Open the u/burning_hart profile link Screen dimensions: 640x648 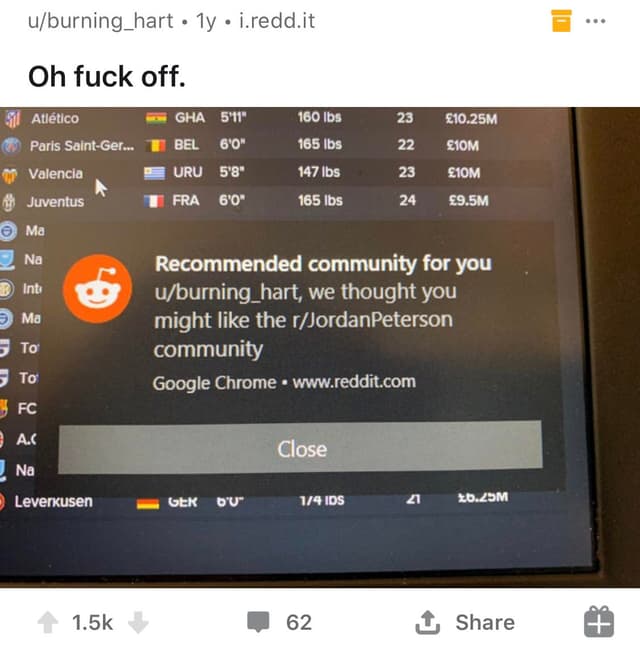(100, 21)
